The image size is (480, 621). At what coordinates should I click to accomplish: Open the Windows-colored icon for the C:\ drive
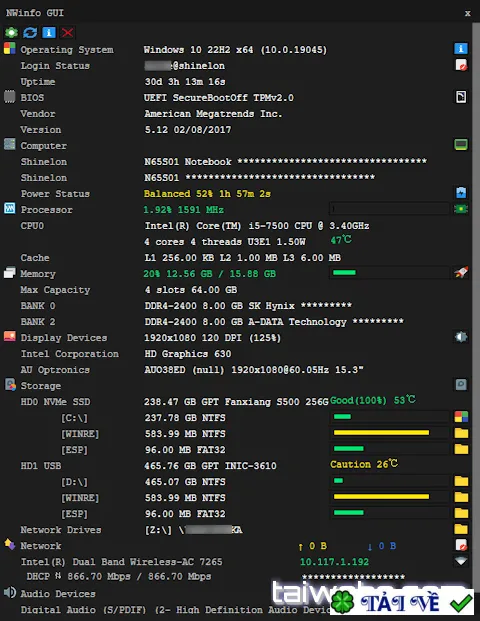tap(461, 417)
